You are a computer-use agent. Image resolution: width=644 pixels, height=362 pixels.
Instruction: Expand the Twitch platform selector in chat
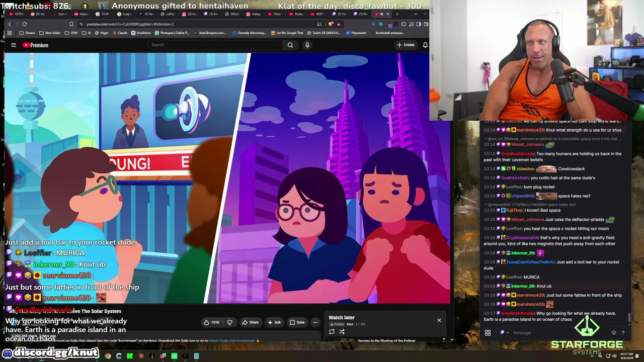pos(504,333)
